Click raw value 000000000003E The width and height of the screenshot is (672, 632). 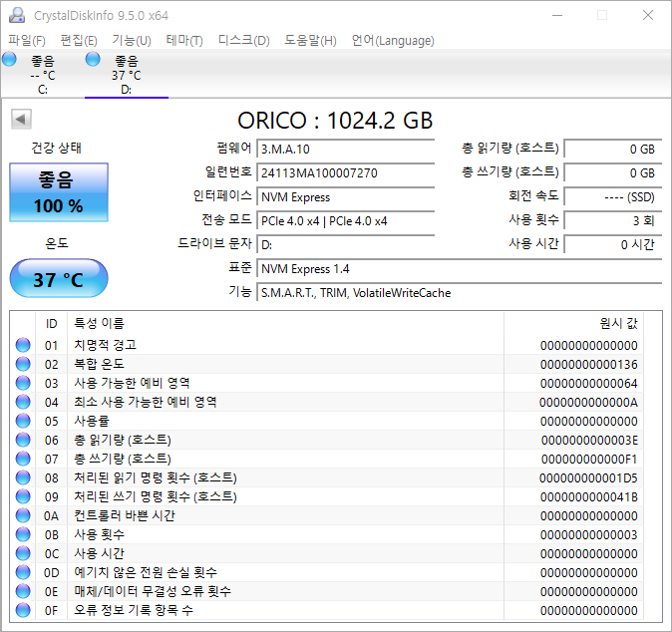pos(589,440)
